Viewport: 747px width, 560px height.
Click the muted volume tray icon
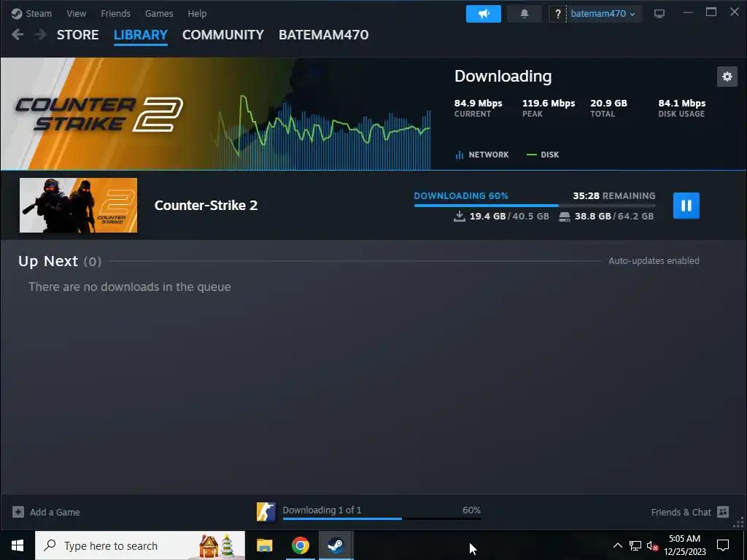[x=652, y=546]
